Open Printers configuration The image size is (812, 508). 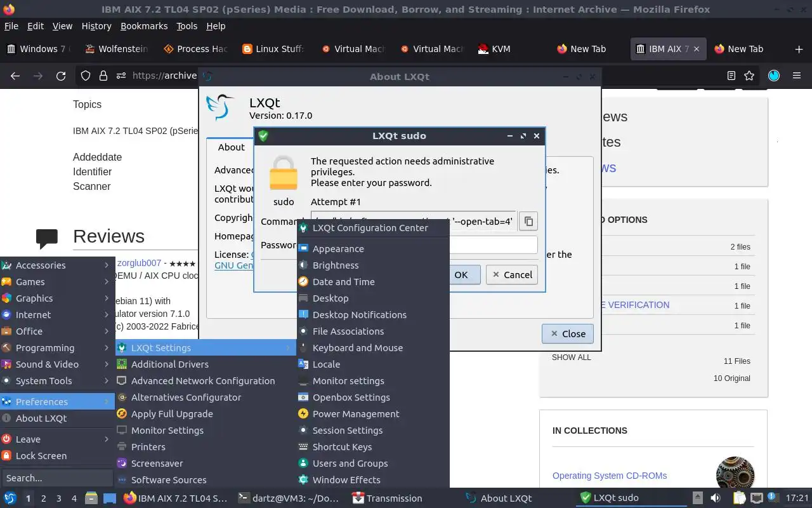click(206, 447)
